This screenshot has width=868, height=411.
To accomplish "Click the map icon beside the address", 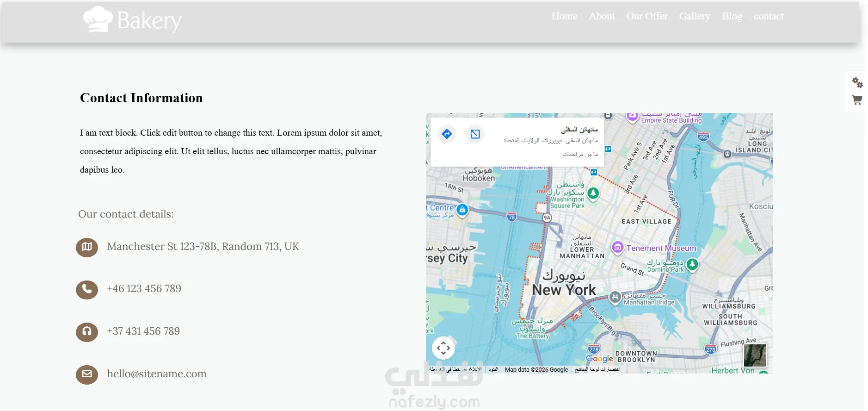I will [x=87, y=247].
